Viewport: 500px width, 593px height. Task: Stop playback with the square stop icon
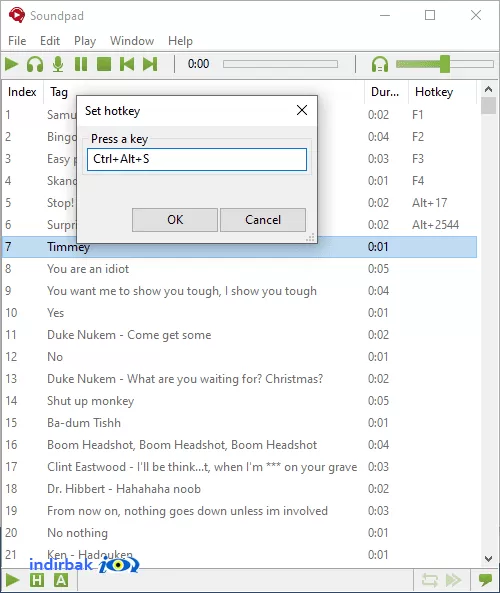pos(104,64)
